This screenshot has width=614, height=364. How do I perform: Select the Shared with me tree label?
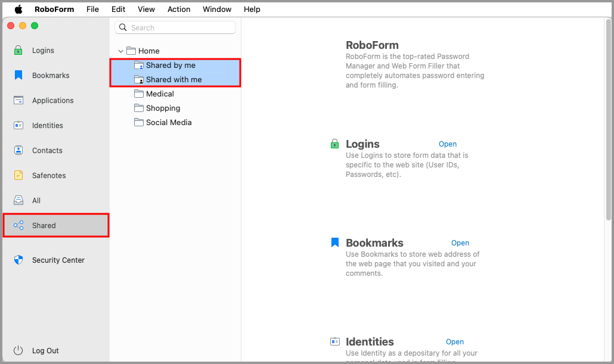[174, 79]
